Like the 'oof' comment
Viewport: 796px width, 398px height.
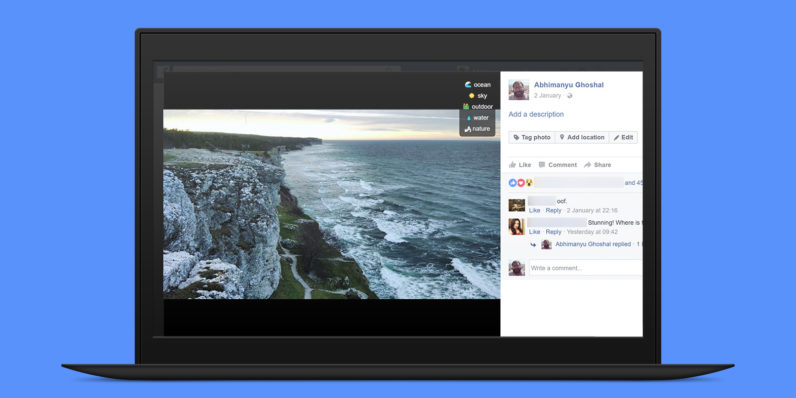pyautogui.click(x=535, y=211)
